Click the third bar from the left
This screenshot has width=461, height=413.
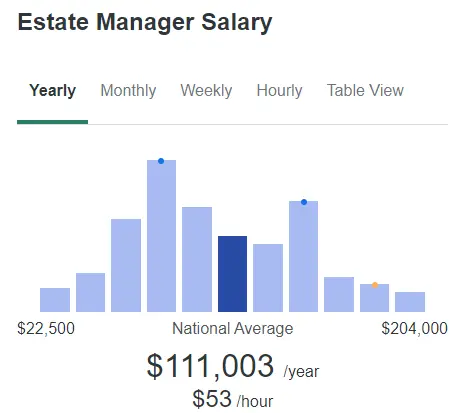pos(126,265)
